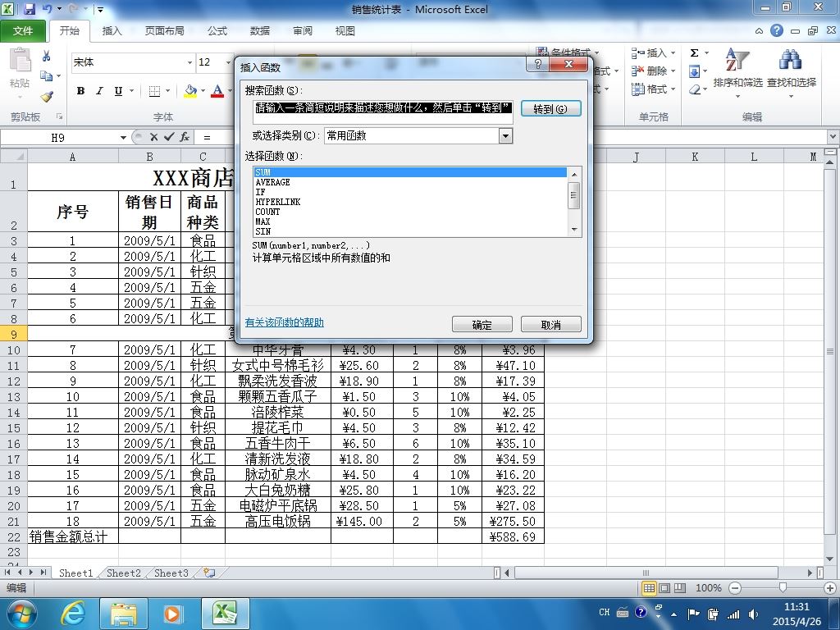This screenshot has height=630, width=840.
Task: Switch to the 插入 (Insert) ribbon tab
Action: pos(112,31)
